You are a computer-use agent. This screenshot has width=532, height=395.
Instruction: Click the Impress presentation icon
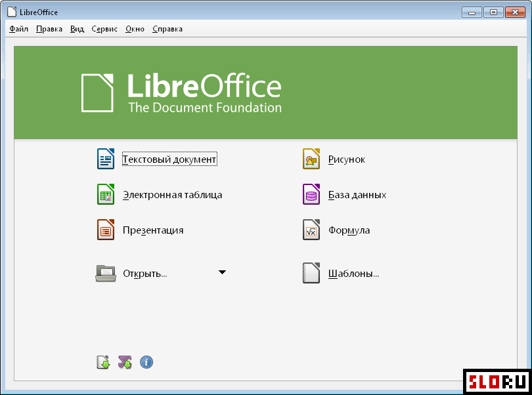click(106, 230)
